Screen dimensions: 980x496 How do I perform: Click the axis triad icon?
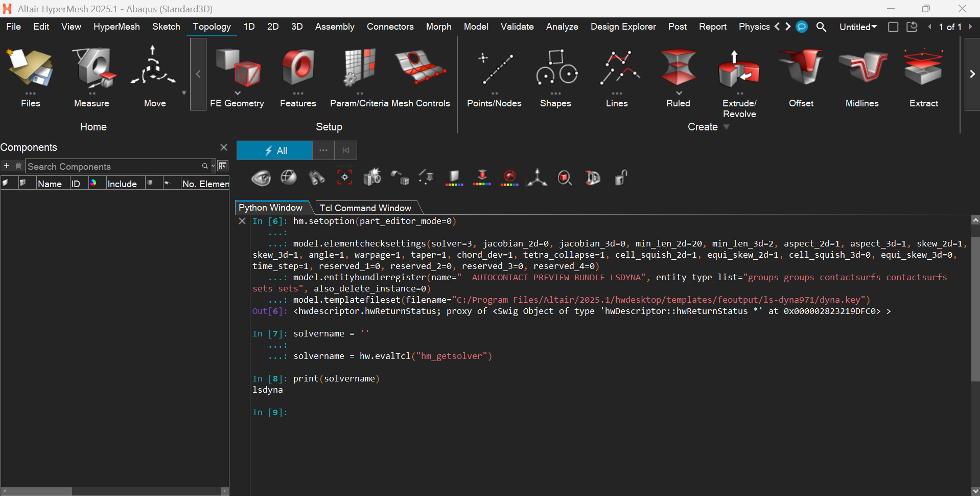pyautogui.click(x=537, y=177)
